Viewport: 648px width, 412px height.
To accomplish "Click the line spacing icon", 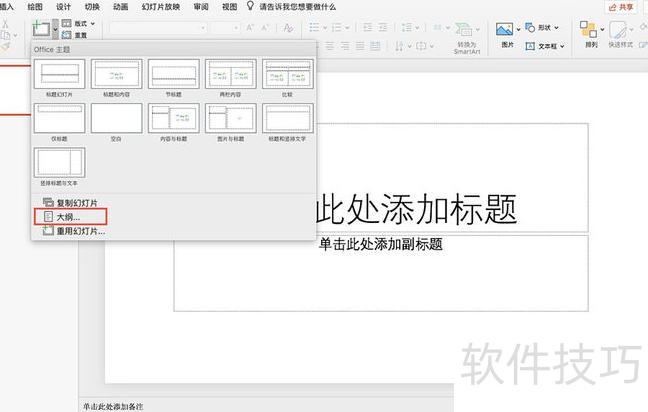I will point(407,27).
